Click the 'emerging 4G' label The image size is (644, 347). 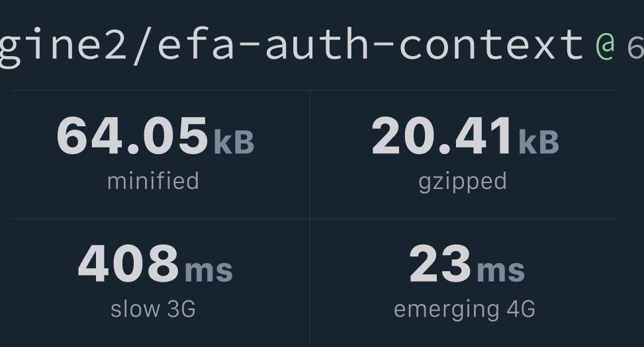pos(465,310)
